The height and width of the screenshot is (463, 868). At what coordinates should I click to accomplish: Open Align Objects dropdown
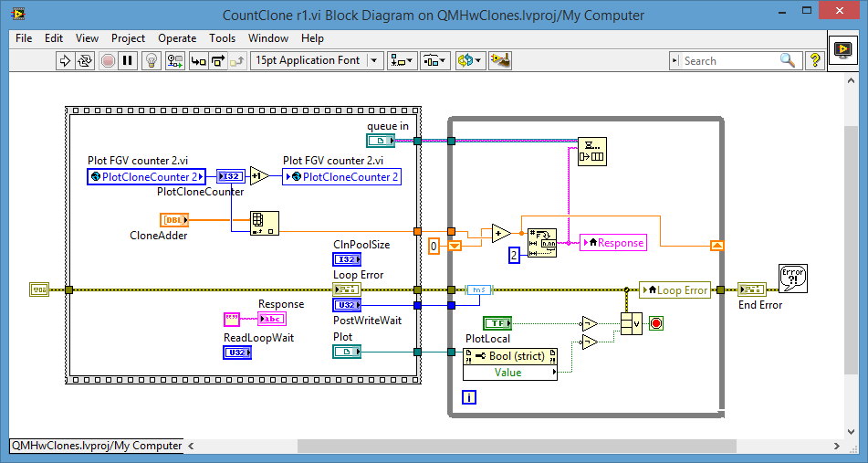pyautogui.click(x=403, y=60)
